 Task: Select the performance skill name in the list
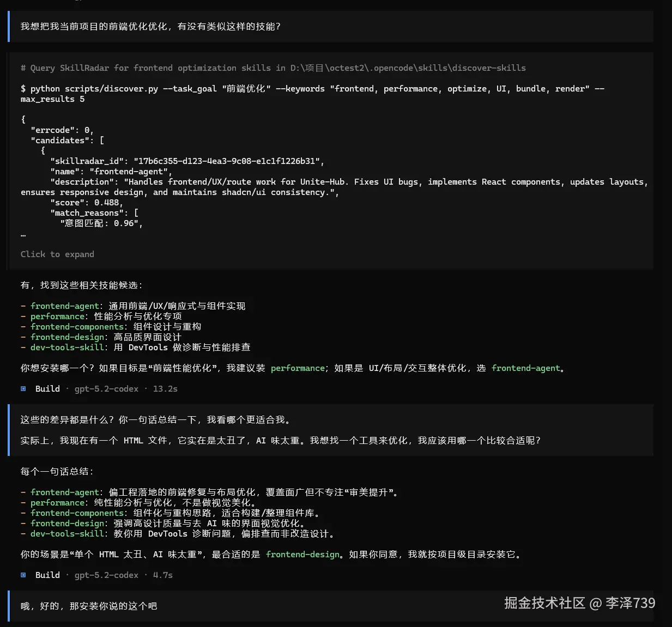[57, 316]
